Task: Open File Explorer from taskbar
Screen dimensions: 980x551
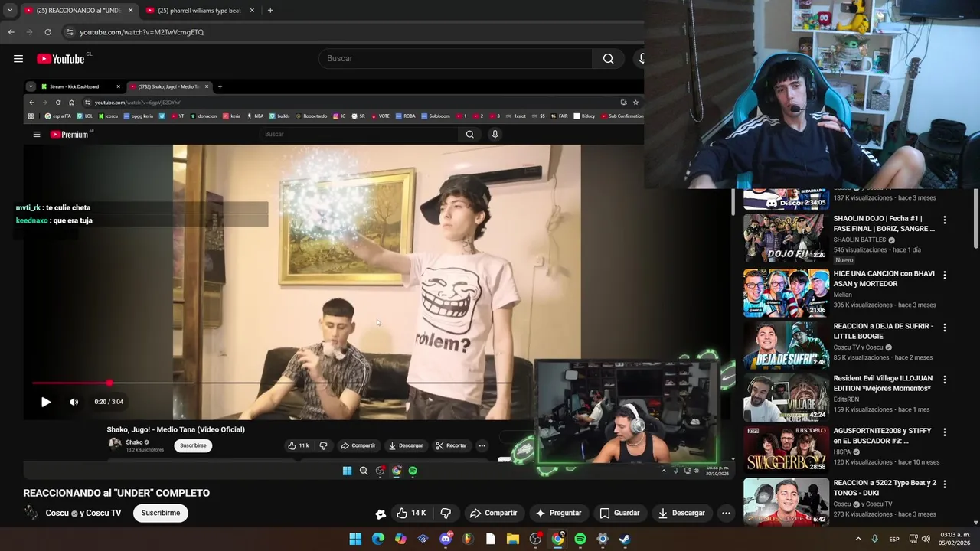Action: point(513,539)
